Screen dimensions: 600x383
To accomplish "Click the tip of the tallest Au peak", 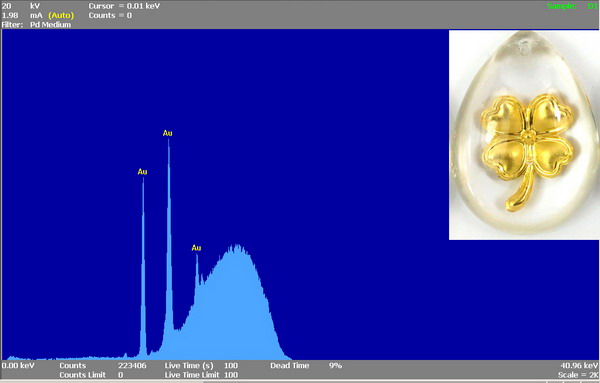I will coord(168,140).
